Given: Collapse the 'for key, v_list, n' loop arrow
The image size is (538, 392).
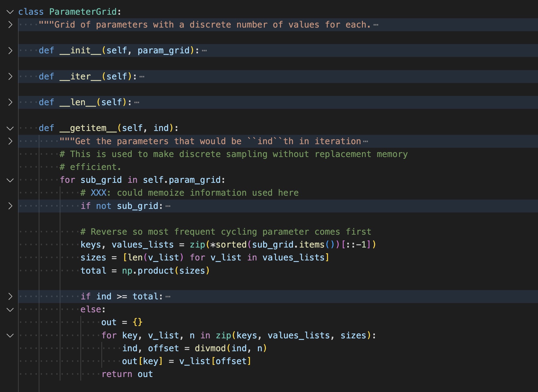Looking at the screenshot, I should [x=10, y=335].
